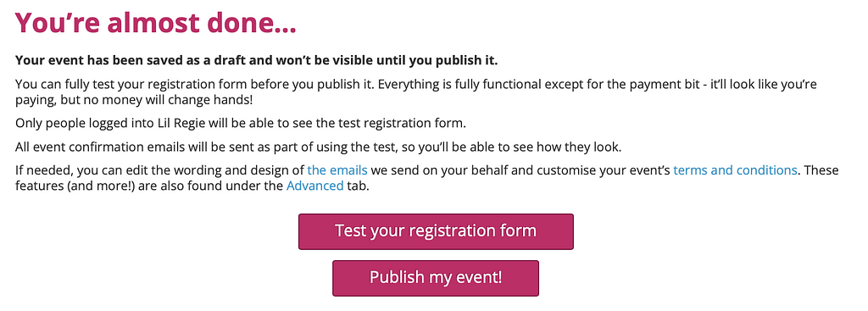Open the emails link
868x311 pixels.
tap(337, 169)
